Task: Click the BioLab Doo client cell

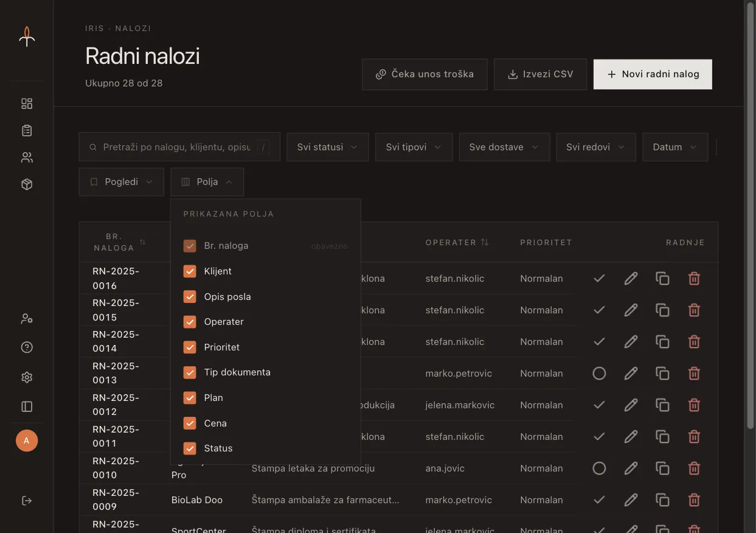Action: [x=197, y=500]
